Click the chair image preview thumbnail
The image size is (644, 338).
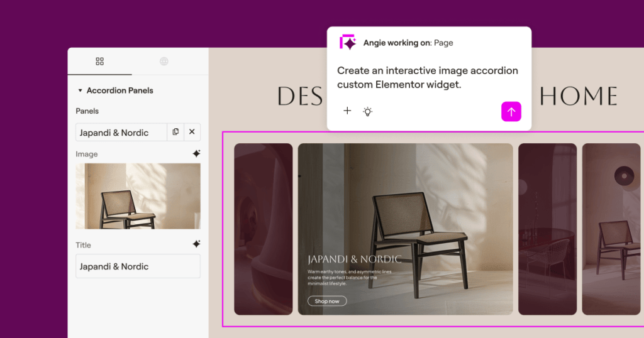click(138, 196)
